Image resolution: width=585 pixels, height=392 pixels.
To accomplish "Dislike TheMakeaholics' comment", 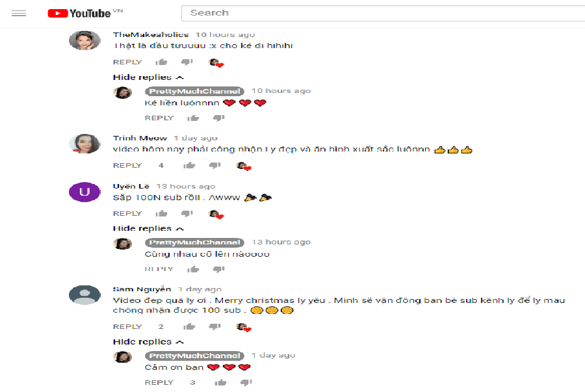I will click(x=187, y=62).
